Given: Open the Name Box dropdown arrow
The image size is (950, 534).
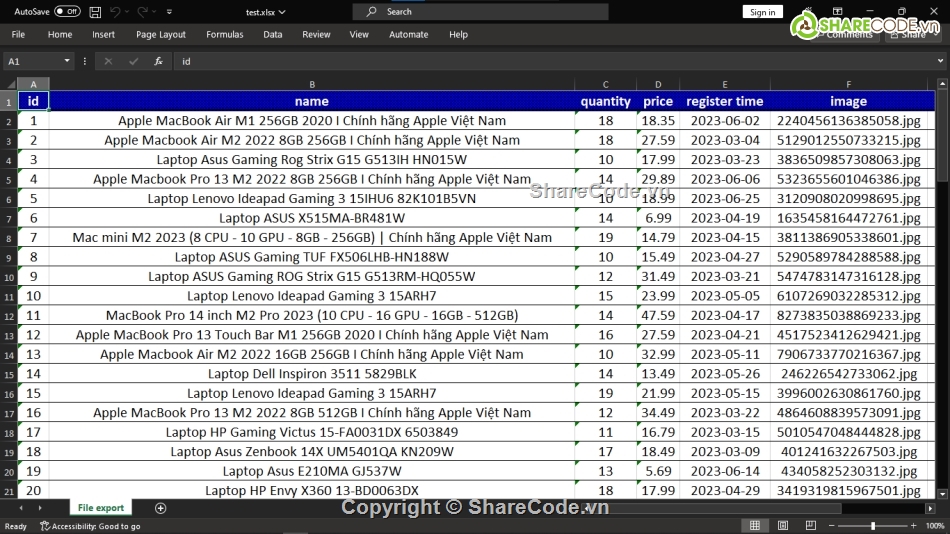Looking at the screenshot, I should coord(67,61).
